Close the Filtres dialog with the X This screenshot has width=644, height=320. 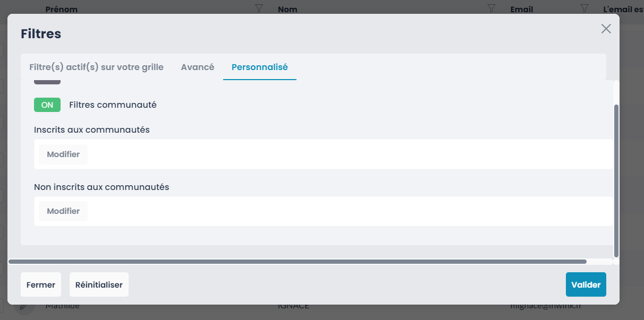point(606,29)
